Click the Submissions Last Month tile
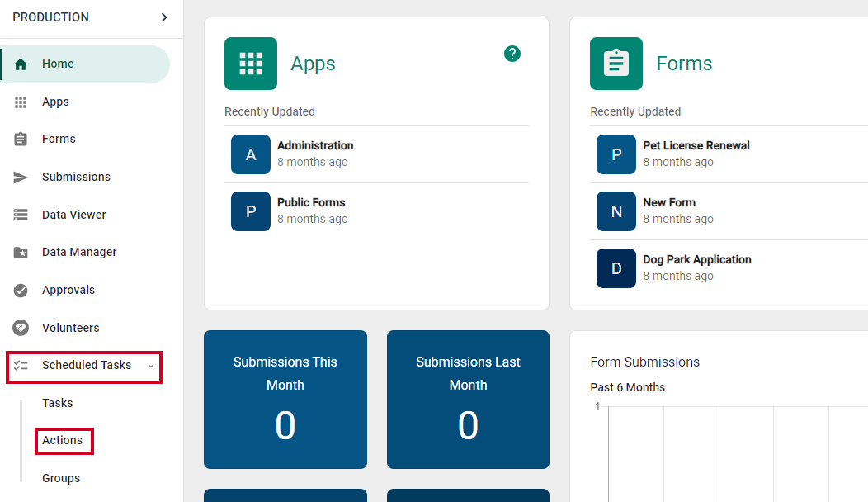The height and width of the screenshot is (502, 868). point(469,400)
